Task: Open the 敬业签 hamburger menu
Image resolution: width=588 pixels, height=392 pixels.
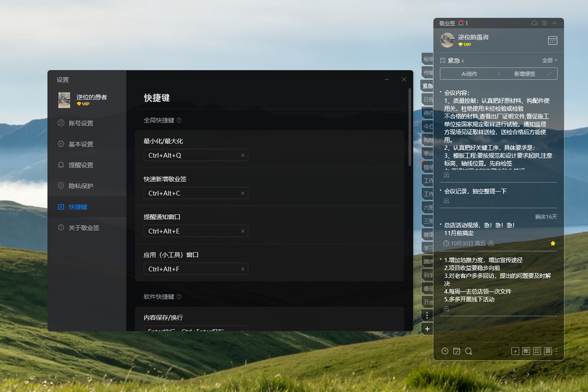Action: click(x=544, y=23)
